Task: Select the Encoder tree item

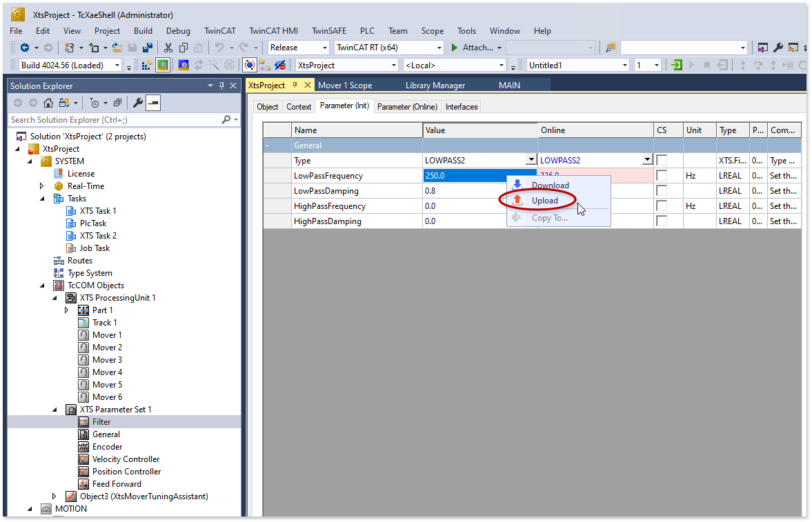Action: coord(107,447)
